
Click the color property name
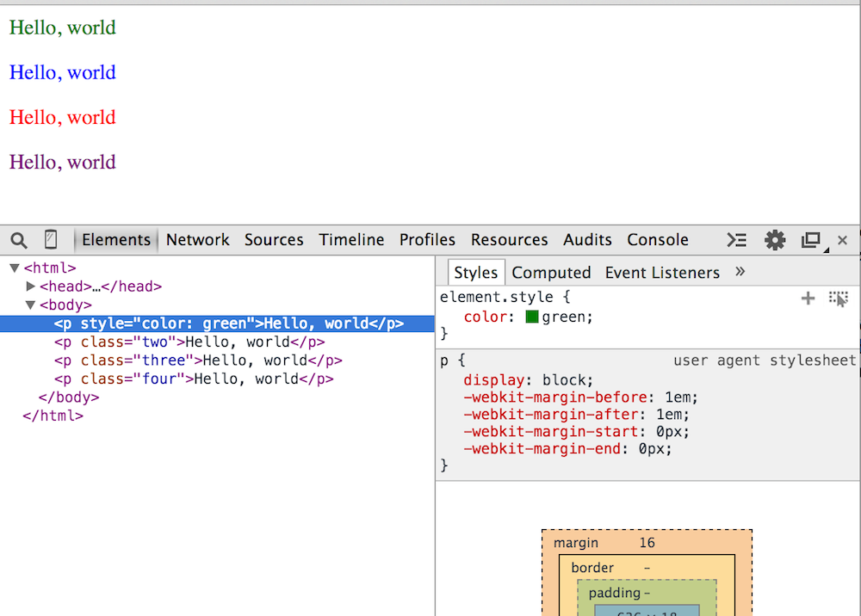tap(486, 317)
